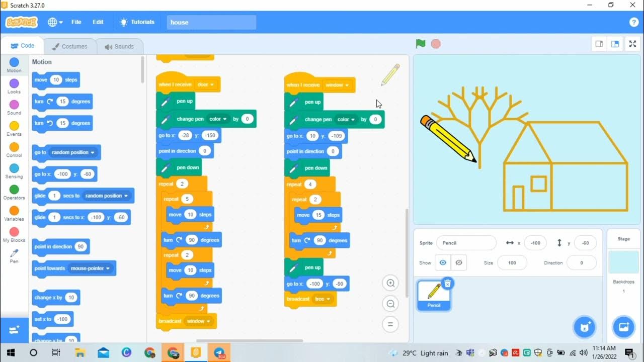Select the Motion category
This screenshot has width=644, height=362.
pos(14,65)
